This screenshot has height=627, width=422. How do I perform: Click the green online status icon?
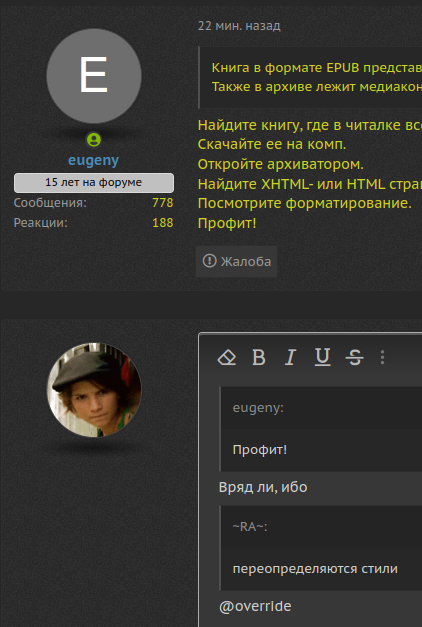click(94, 140)
